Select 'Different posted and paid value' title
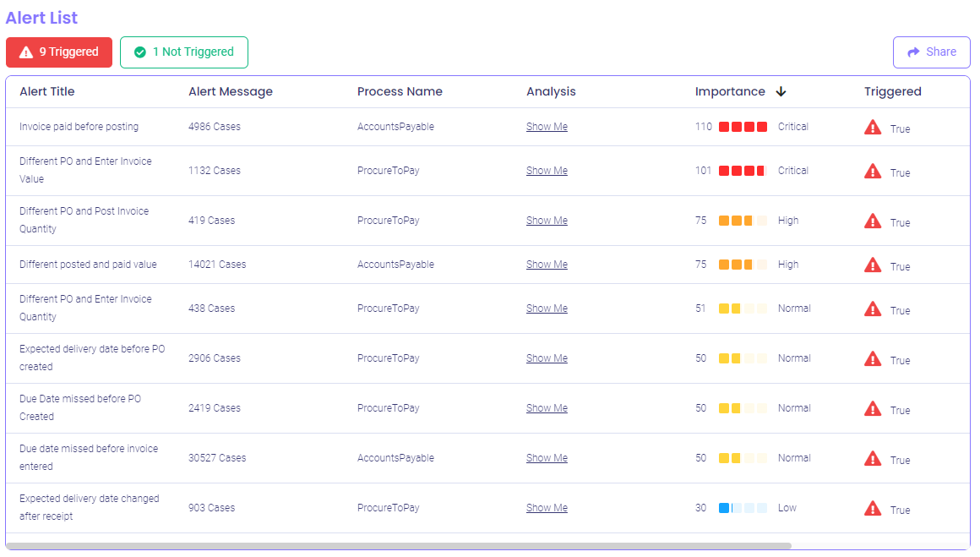 coord(88,265)
